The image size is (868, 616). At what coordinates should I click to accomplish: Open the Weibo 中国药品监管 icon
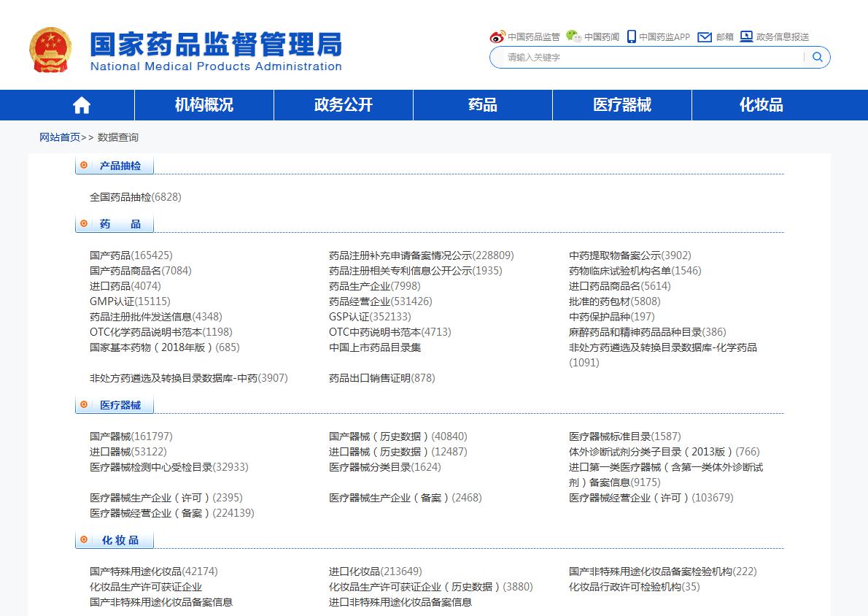click(x=497, y=36)
